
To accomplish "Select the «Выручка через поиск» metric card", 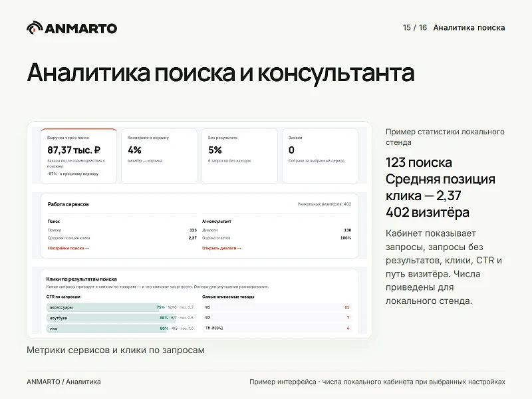I will click(78, 156).
